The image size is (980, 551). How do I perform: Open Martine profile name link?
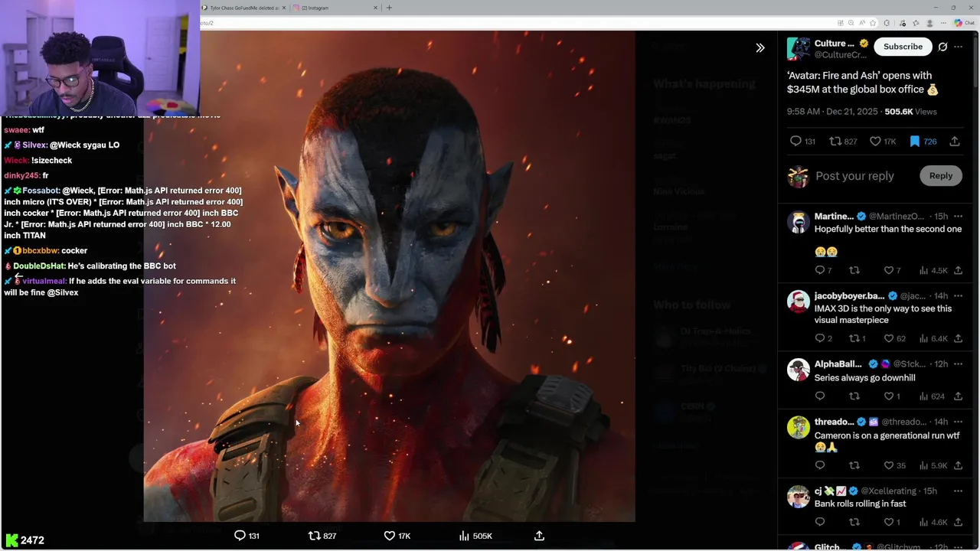(x=834, y=217)
